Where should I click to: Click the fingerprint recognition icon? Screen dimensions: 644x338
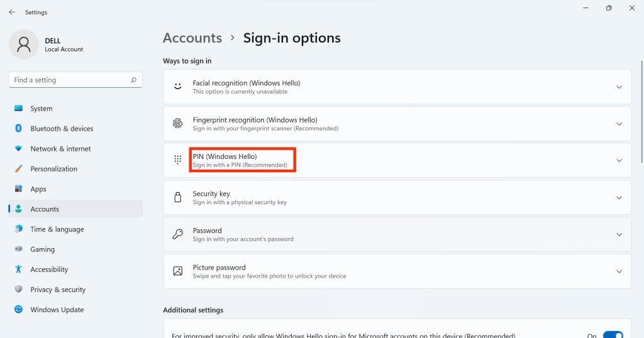pyautogui.click(x=177, y=124)
